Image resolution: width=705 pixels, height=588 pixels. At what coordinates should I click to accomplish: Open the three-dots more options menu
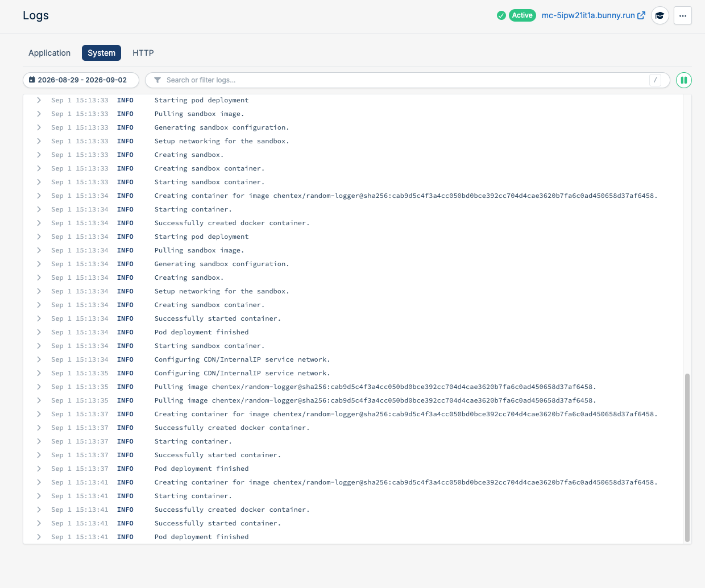(x=683, y=15)
